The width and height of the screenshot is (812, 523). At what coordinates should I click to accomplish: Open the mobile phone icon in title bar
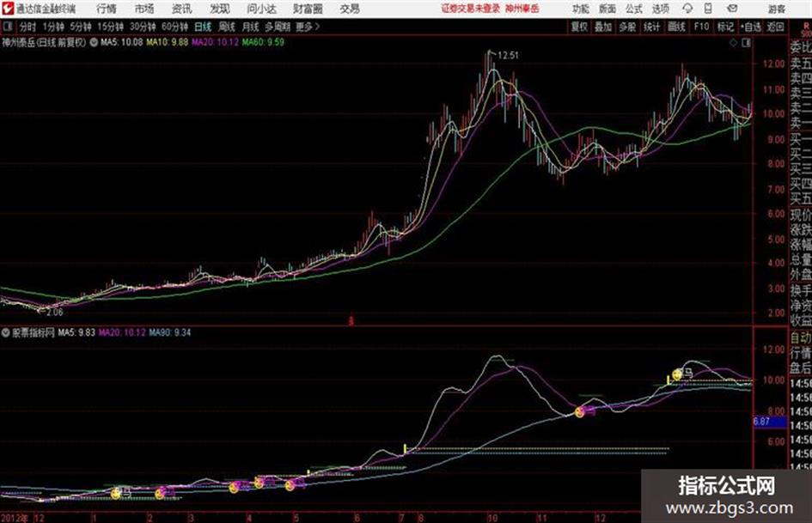(x=708, y=9)
